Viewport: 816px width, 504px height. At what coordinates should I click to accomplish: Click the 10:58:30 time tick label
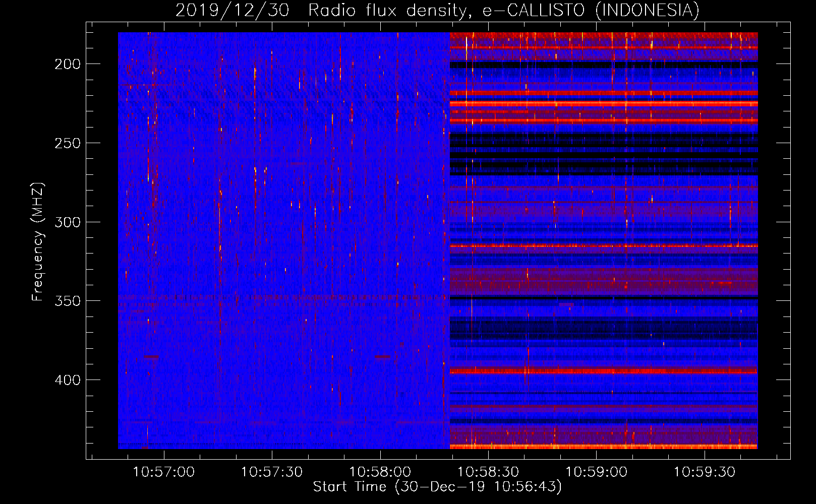pos(488,472)
